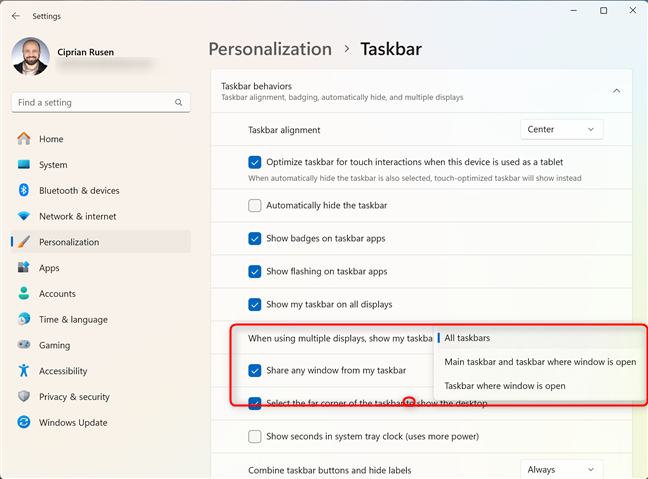Click the Home house icon
Image resolution: width=648 pixels, height=479 pixels.
pyautogui.click(x=24, y=138)
